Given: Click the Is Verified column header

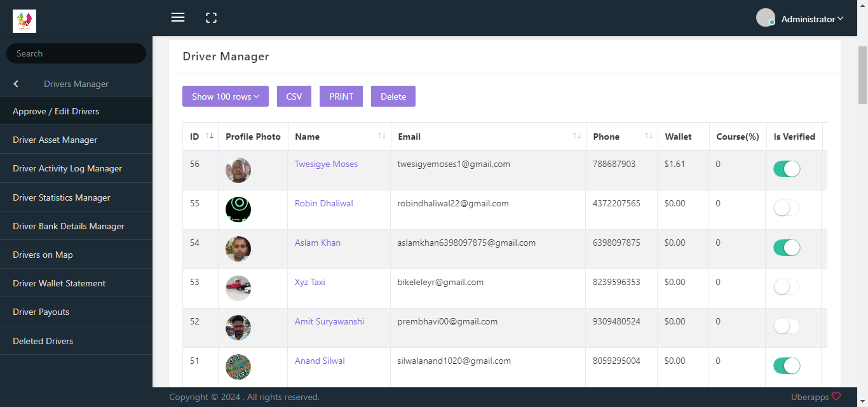Looking at the screenshot, I should point(794,137).
